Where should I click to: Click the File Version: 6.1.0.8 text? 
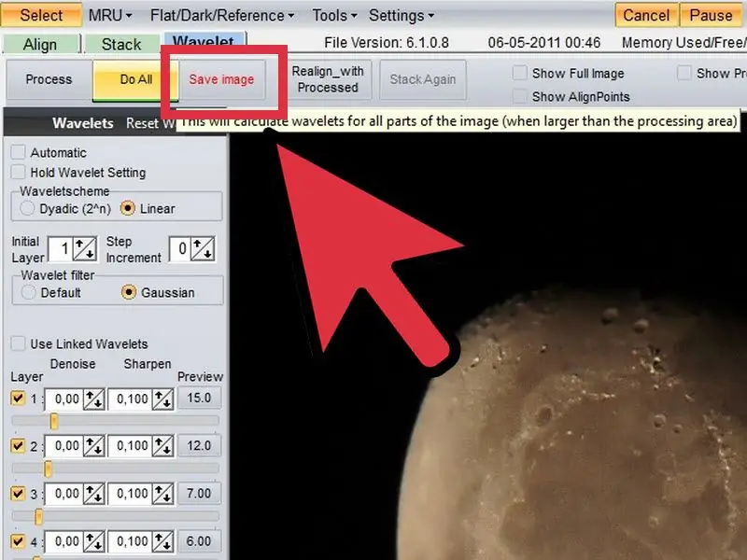[x=387, y=43]
